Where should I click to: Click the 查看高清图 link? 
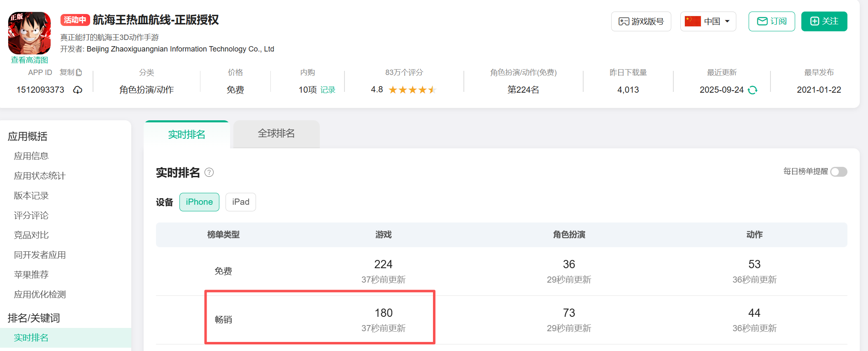pyautogui.click(x=29, y=60)
